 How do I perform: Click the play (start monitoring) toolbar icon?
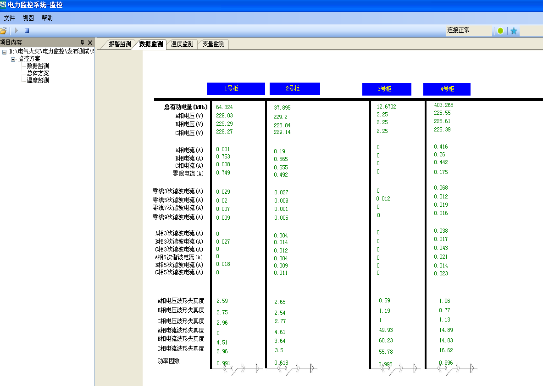point(16,31)
